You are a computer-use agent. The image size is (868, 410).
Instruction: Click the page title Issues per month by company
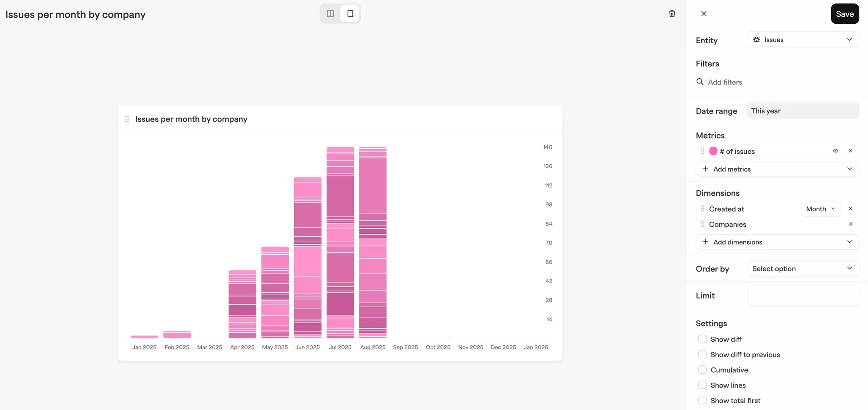click(x=75, y=14)
